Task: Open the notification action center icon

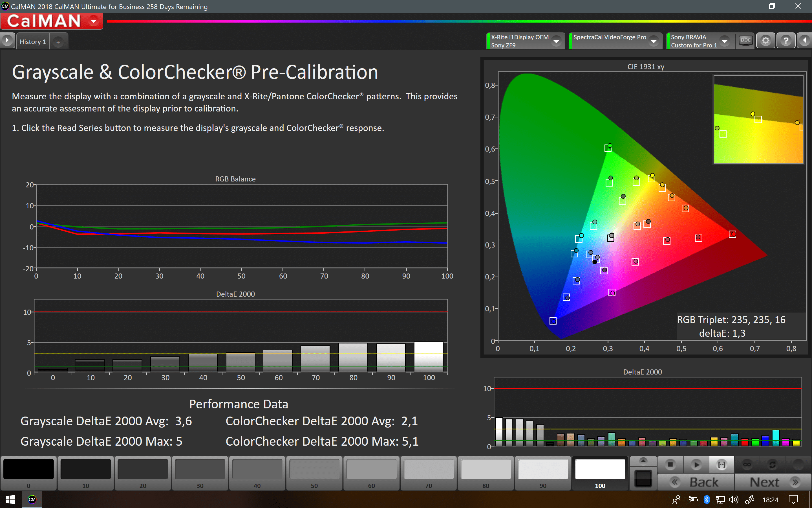Action: 794,500
